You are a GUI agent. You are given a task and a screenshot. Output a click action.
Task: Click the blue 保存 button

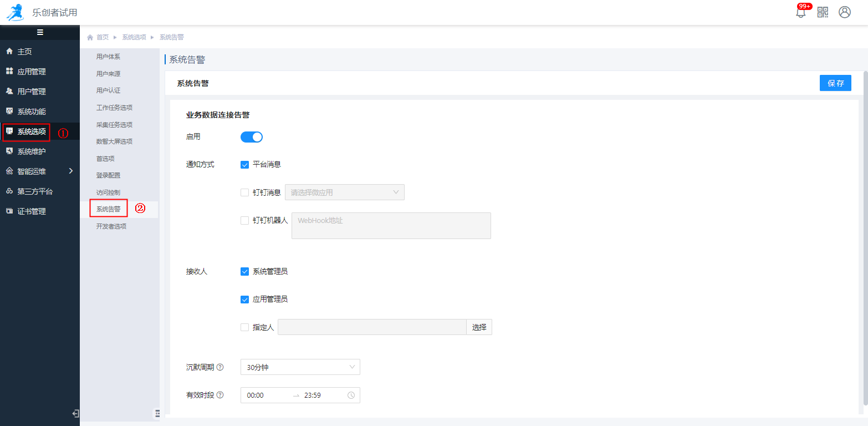click(x=835, y=83)
